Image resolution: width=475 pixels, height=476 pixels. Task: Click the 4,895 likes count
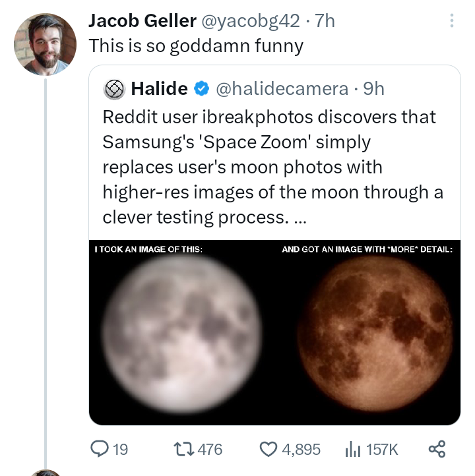(x=301, y=450)
